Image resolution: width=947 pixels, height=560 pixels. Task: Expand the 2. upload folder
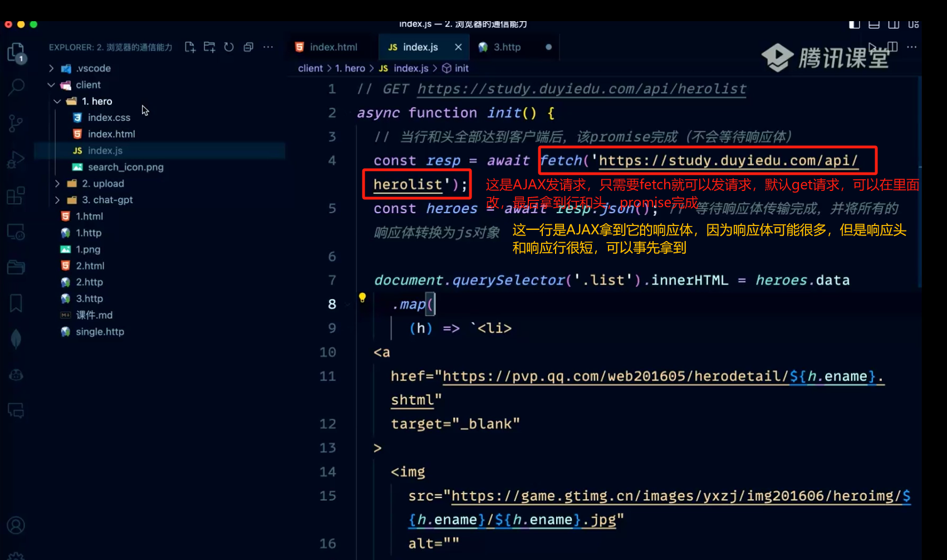tap(102, 184)
